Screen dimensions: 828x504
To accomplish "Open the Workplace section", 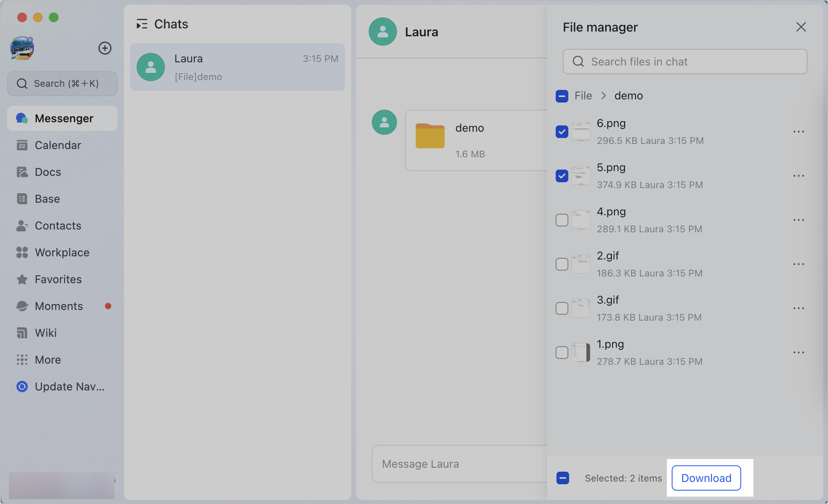I will 62,252.
